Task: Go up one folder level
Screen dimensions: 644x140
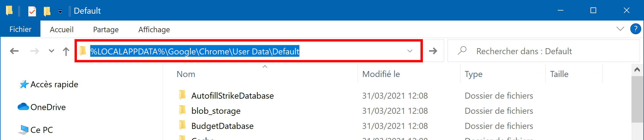Action: point(66,51)
